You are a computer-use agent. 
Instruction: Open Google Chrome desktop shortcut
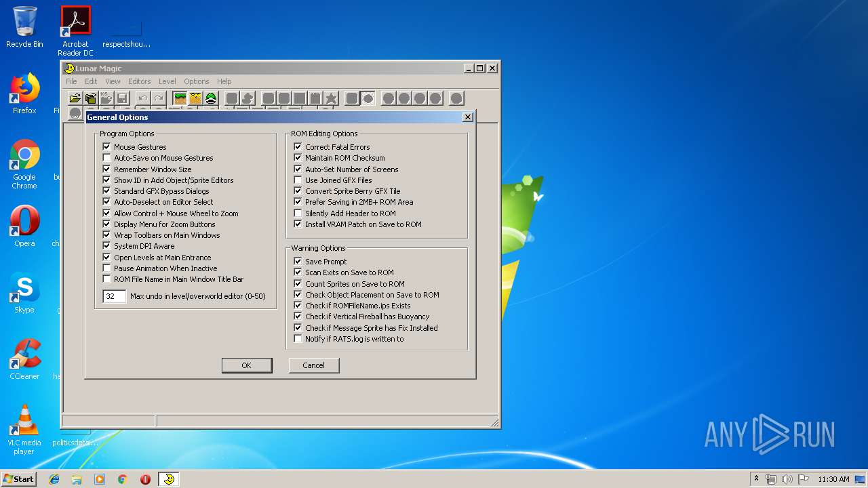(x=24, y=164)
